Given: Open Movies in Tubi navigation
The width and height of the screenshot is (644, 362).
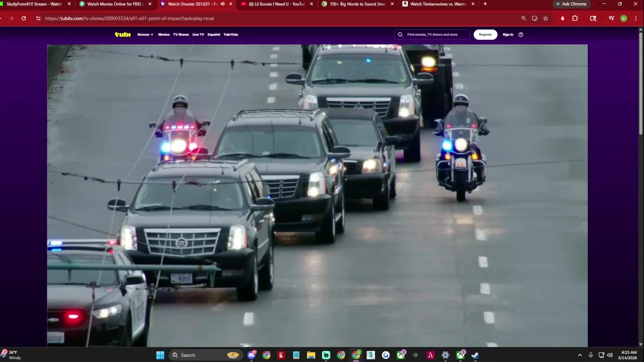Looking at the screenshot, I should click(164, 35).
